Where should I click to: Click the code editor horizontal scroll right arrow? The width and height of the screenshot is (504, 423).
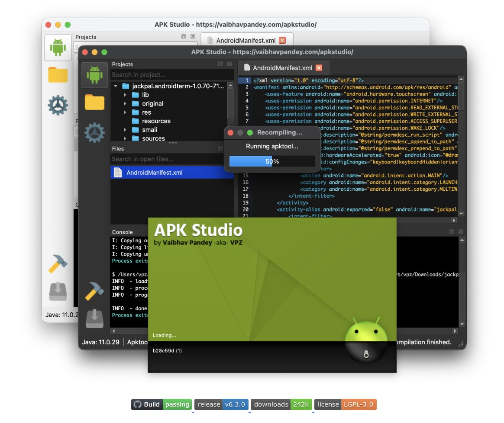click(454, 220)
